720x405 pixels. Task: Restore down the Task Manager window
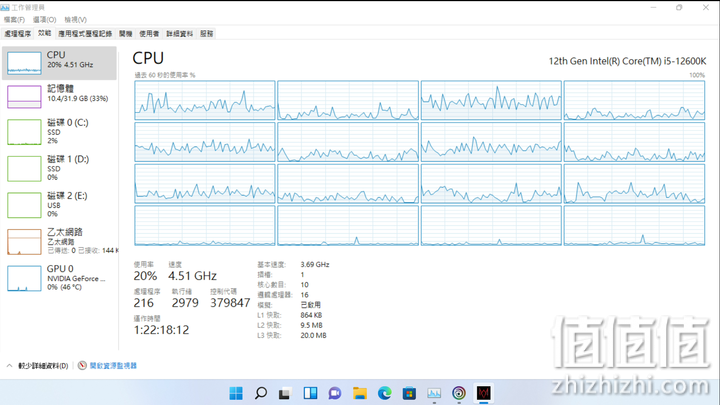coord(679,7)
